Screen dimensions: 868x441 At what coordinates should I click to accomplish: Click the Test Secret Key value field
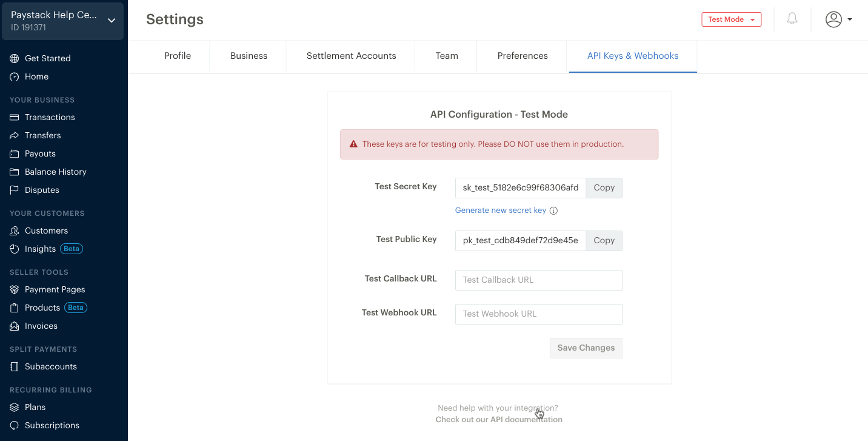pos(521,188)
